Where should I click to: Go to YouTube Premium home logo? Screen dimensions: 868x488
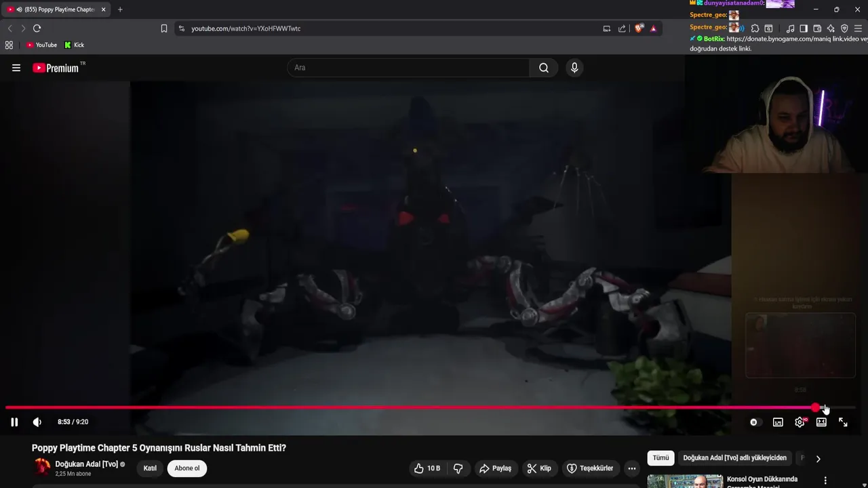(56, 68)
